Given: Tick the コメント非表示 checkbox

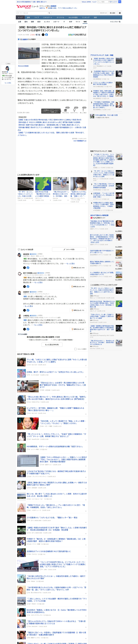Looking at the screenshot, I should (x=75, y=349).
